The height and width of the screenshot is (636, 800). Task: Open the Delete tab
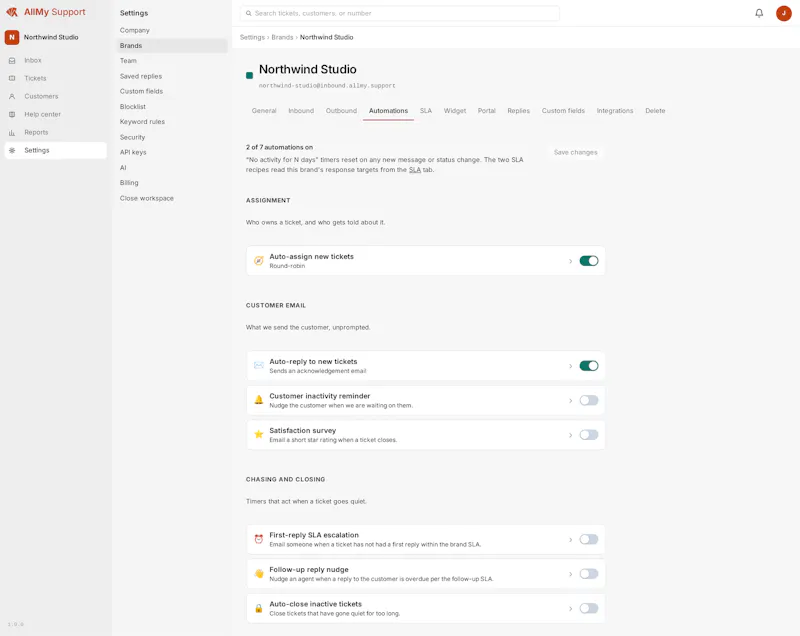coord(655,111)
